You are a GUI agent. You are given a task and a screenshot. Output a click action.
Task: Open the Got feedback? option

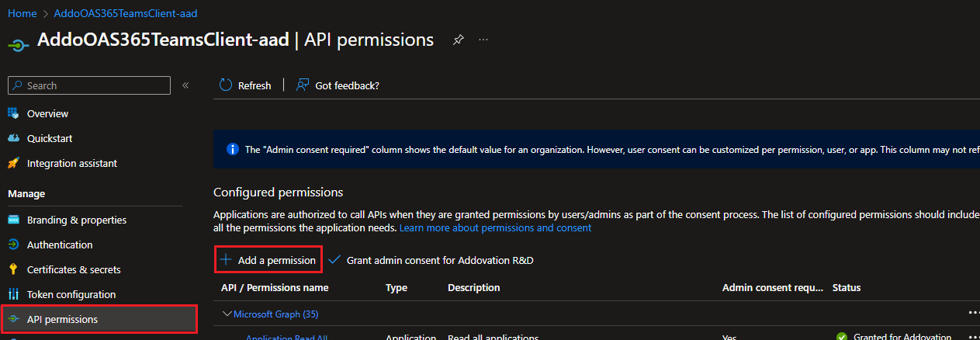tap(338, 85)
